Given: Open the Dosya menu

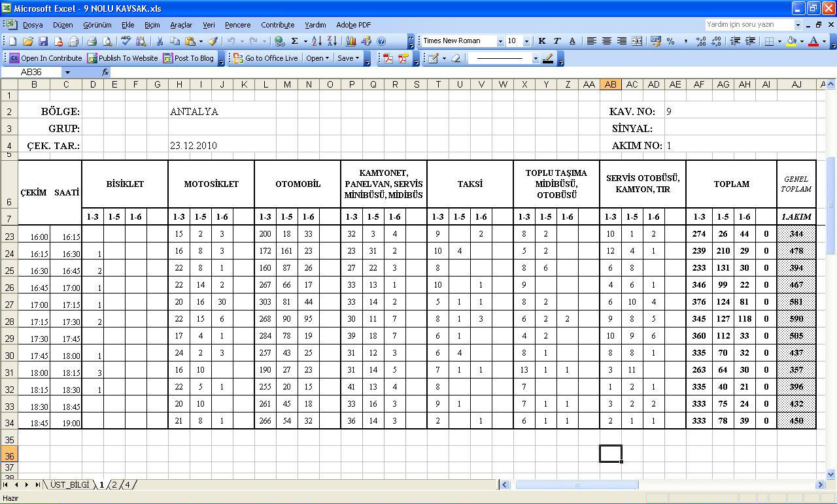Looking at the screenshot, I should [33, 25].
